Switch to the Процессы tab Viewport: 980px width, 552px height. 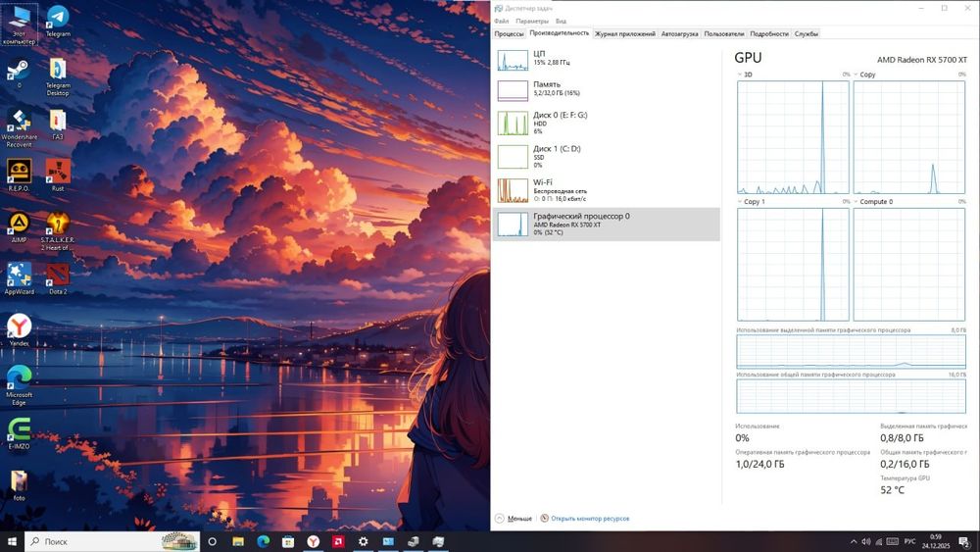509,33
